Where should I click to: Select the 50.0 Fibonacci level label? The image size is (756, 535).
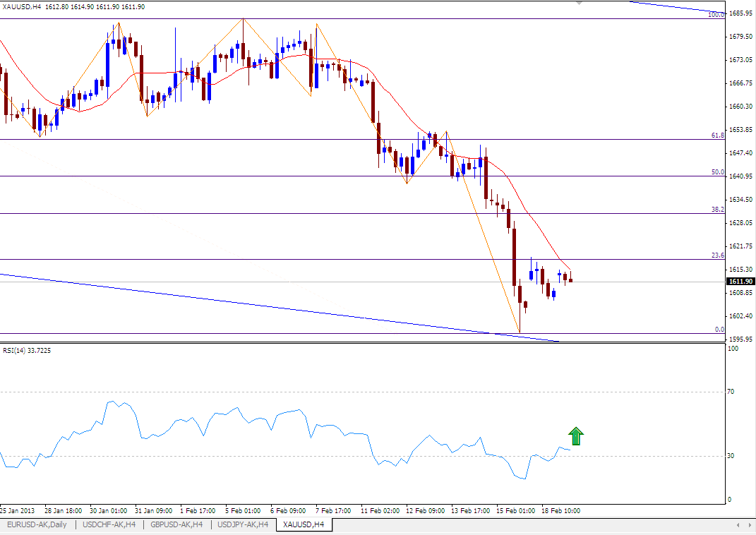[x=718, y=172]
